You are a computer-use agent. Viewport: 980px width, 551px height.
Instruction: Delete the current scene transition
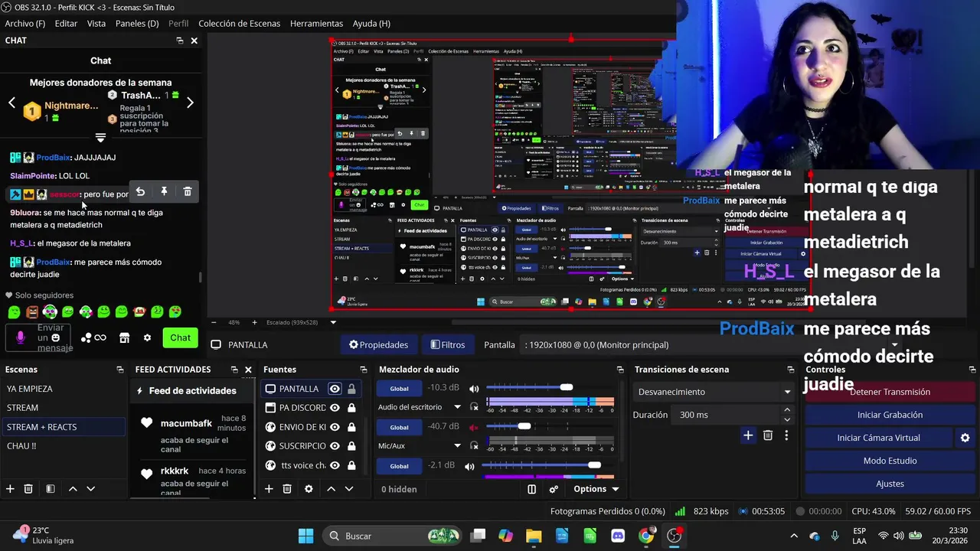pos(768,435)
